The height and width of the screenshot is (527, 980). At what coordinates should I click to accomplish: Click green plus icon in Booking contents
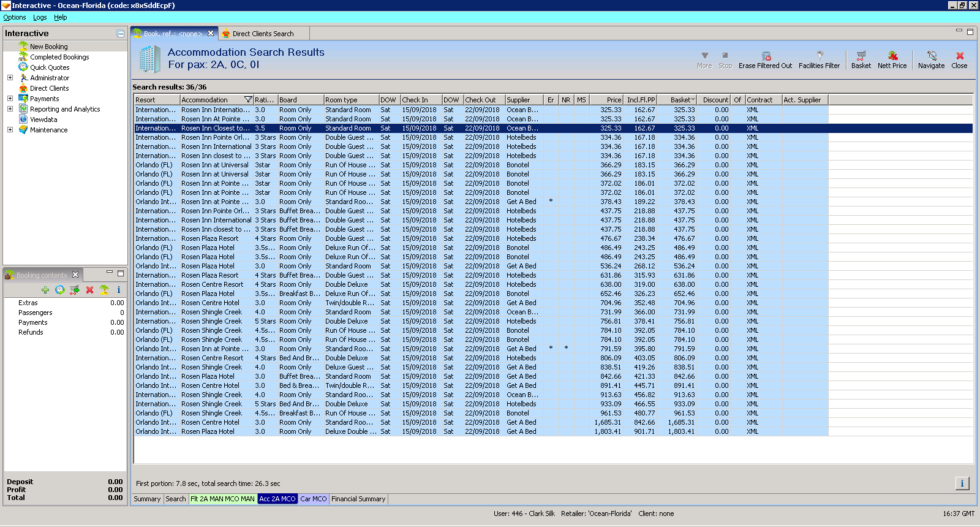click(45, 290)
